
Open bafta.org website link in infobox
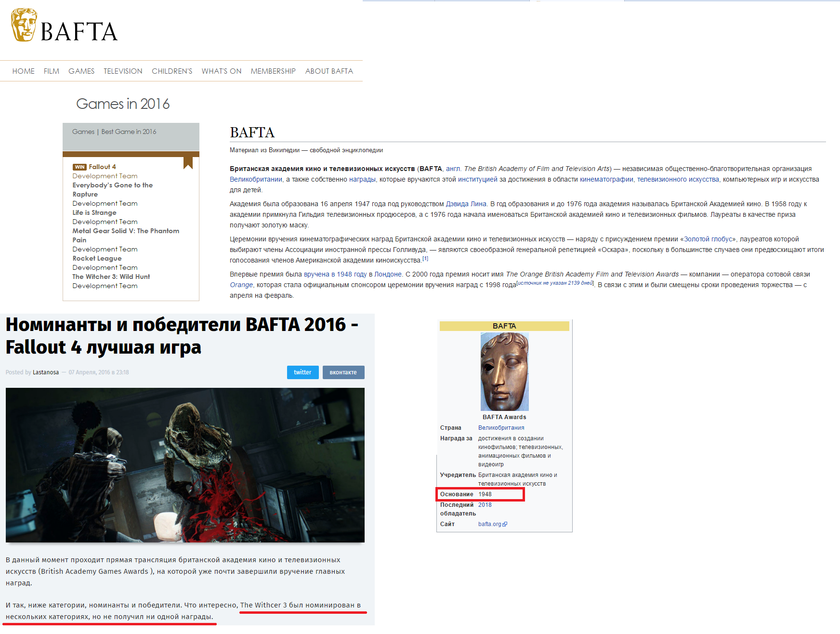coord(490,524)
